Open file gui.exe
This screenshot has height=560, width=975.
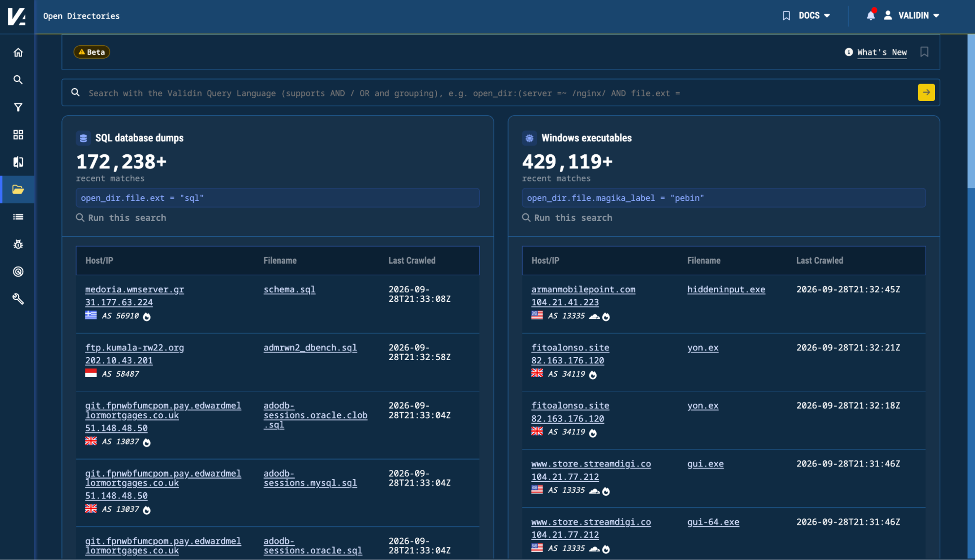point(705,464)
